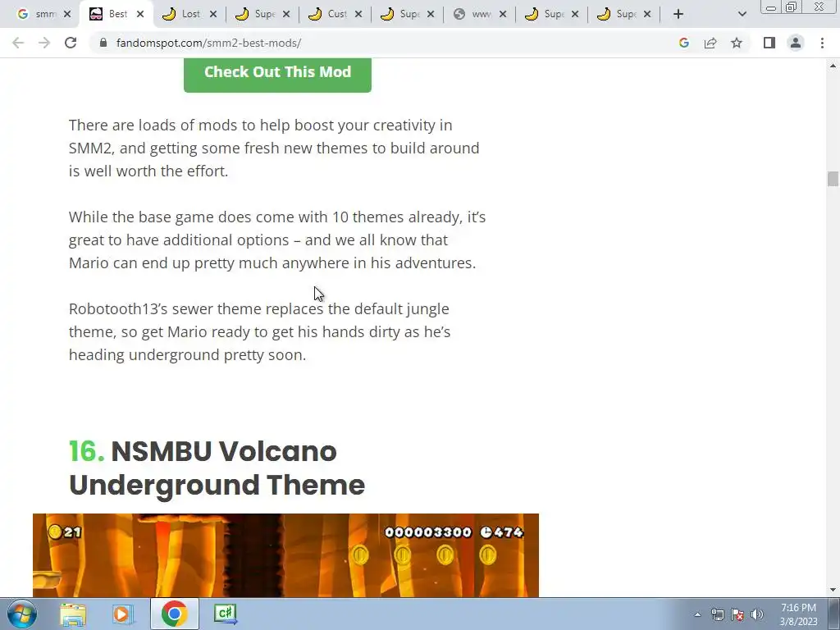The image size is (840, 630).
Task: Go back to the previous page
Action: pos(18,43)
